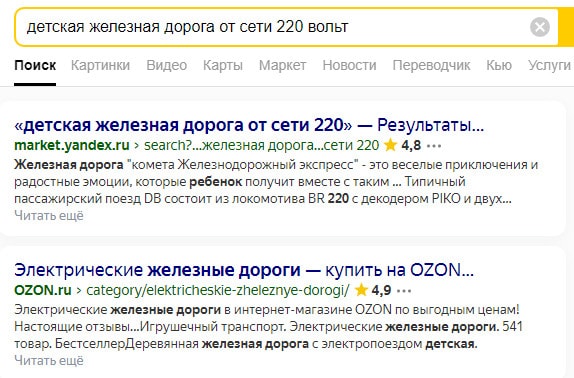574x378 pixels.
Task: Open the category/elektricheskie-zheleznye-dorogi/ path link
Action: 218,290
